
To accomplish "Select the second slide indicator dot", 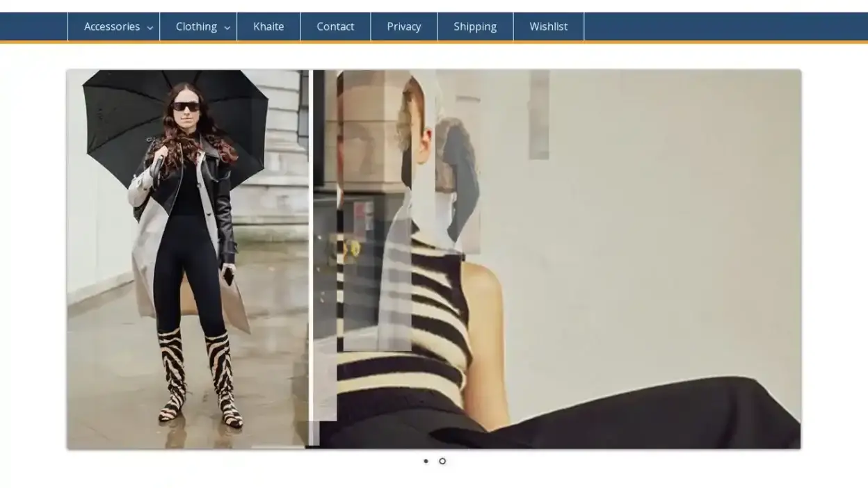I will (442, 461).
